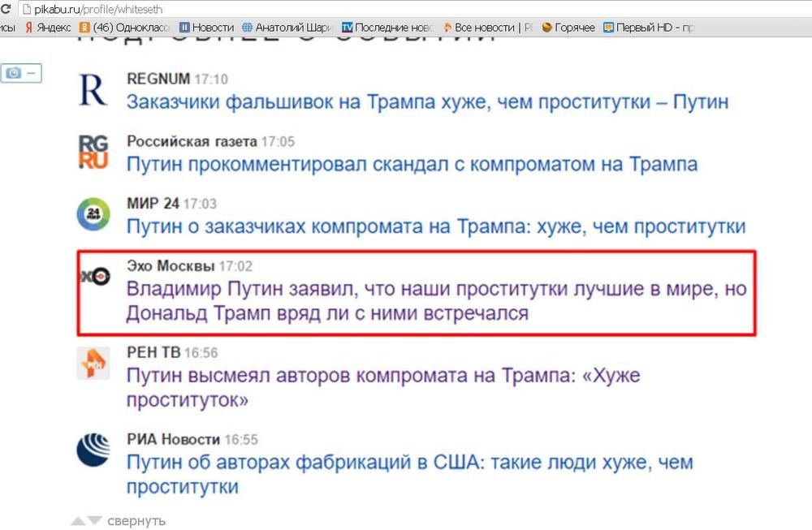
Task: Open РИА Новости headline about авторах фабрикаций
Action: 409,474
